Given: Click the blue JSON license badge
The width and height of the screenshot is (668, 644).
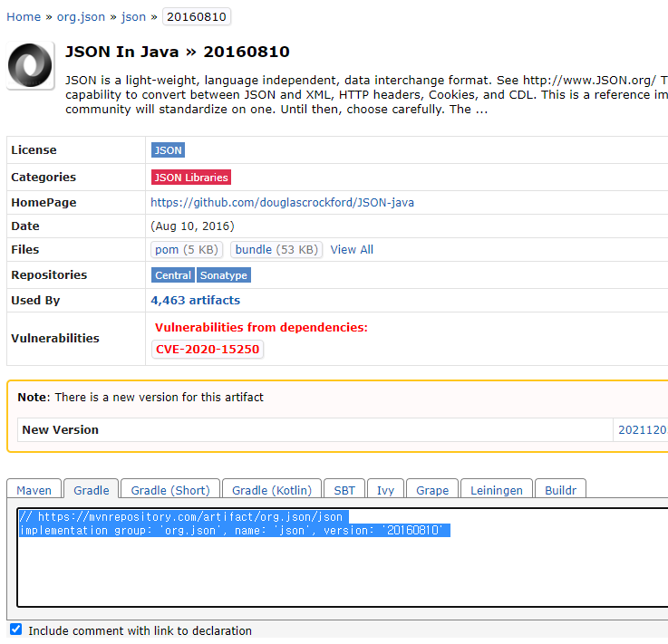Looking at the screenshot, I should 168,150.
